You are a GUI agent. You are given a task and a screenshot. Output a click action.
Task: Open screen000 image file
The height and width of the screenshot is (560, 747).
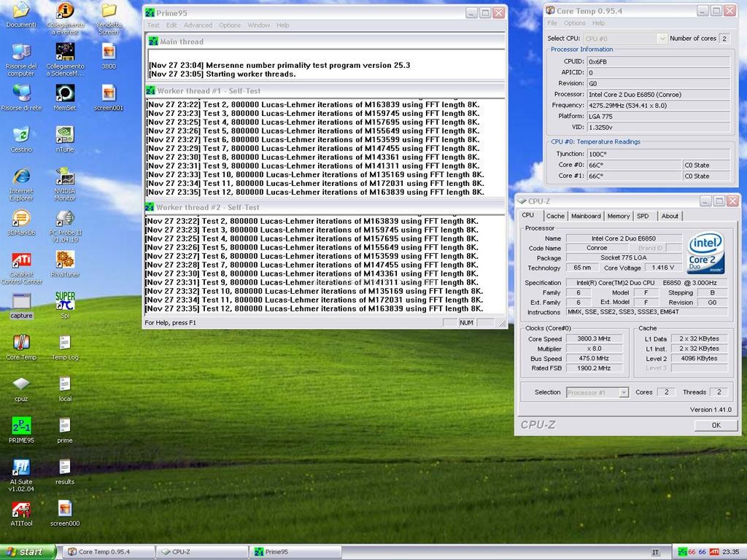(x=65, y=513)
